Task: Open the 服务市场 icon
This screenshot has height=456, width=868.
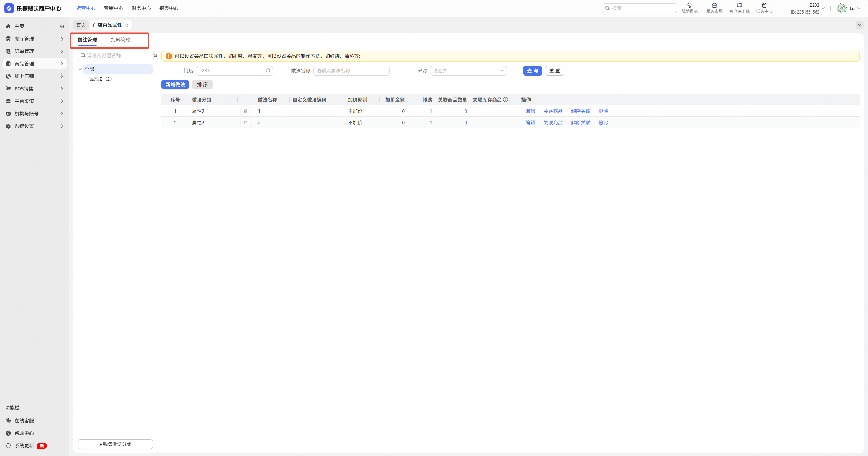Action: coord(714,5)
